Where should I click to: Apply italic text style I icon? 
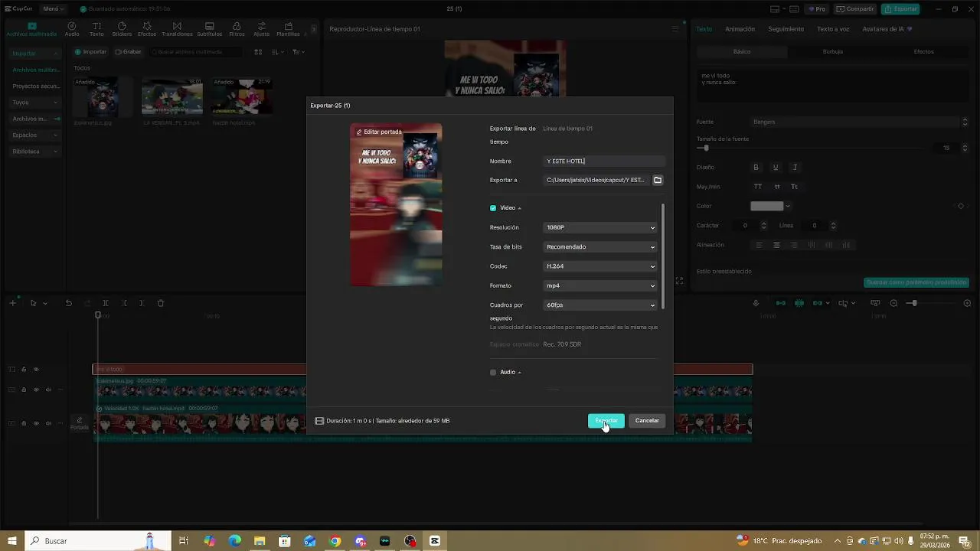click(x=795, y=168)
